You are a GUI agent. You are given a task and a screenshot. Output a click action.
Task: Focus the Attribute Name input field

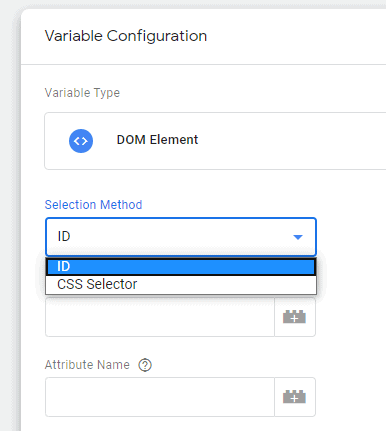tap(160, 397)
